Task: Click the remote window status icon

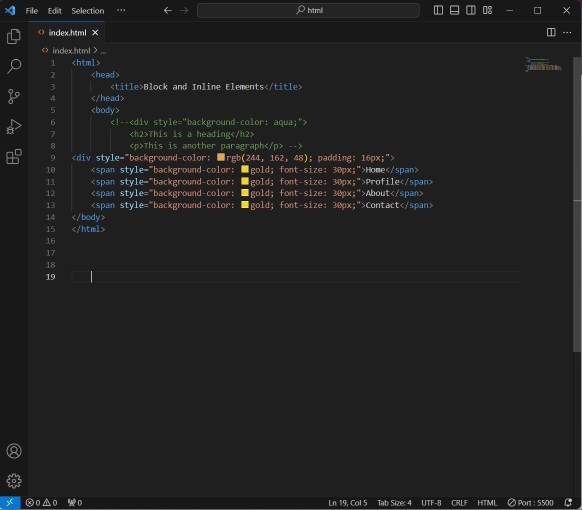Action: click(10, 503)
